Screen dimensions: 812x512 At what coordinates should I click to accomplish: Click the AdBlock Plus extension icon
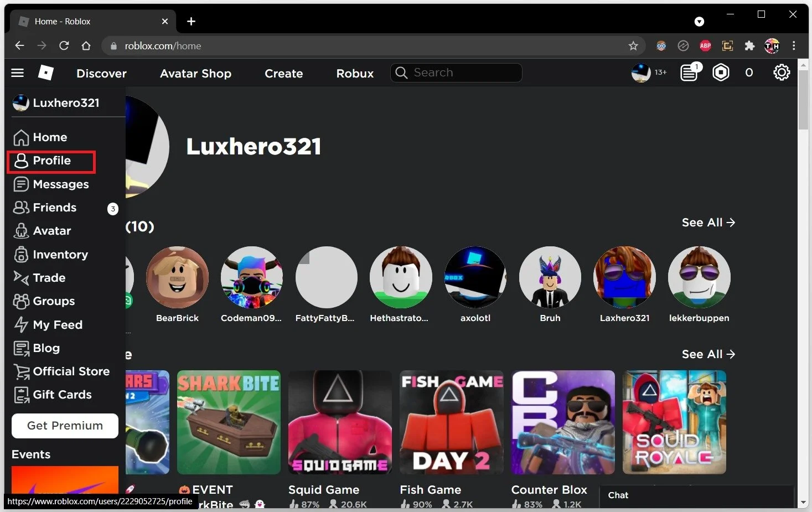(x=705, y=45)
